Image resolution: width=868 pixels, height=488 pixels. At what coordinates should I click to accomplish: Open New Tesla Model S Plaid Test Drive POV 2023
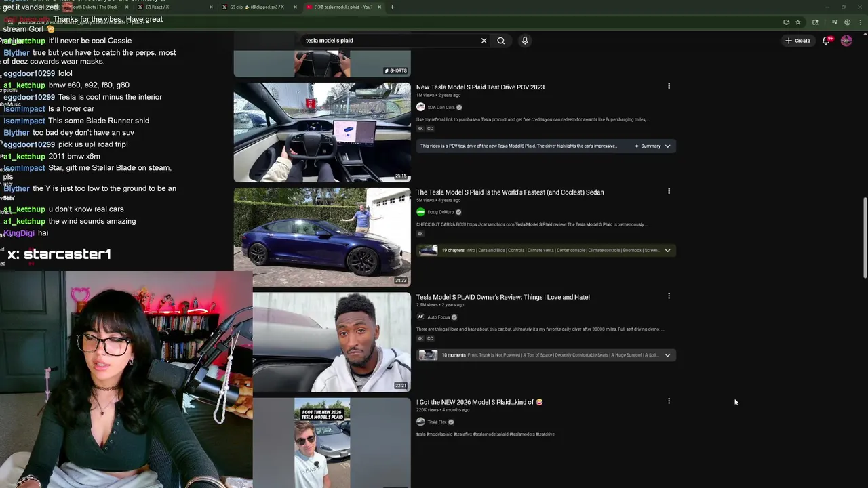click(480, 87)
